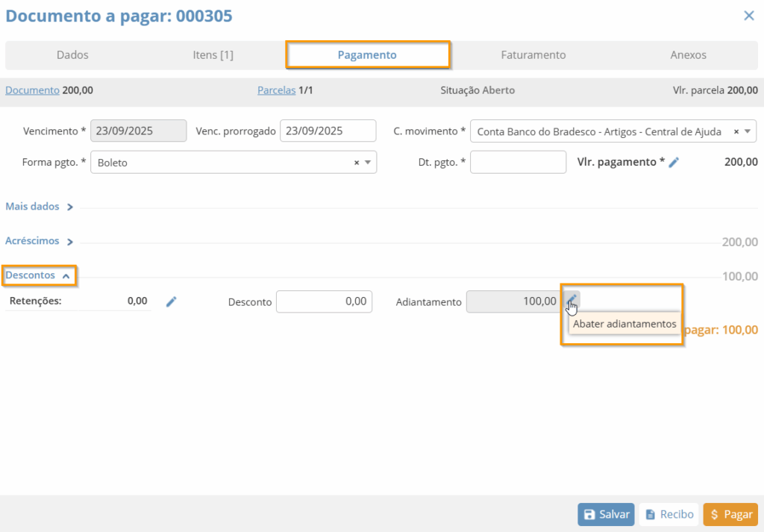The width and height of the screenshot is (764, 532).
Task: Follow the Parcelas link
Action: 276,90
